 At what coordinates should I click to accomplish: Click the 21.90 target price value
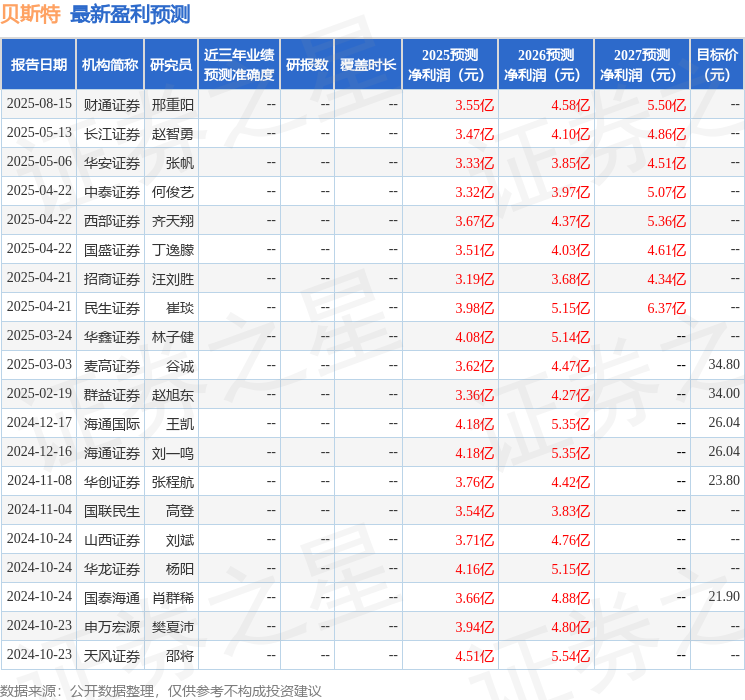click(x=723, y=598)
